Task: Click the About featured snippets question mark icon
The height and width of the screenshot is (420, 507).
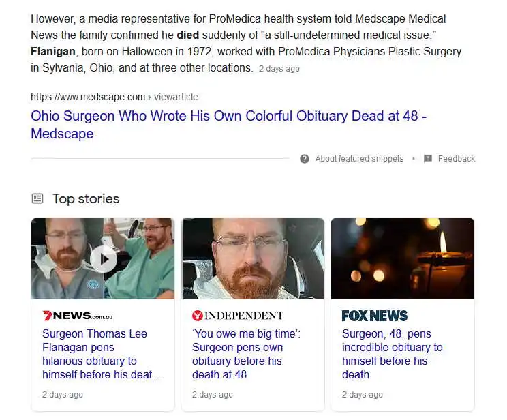Action: pos(304,159)
